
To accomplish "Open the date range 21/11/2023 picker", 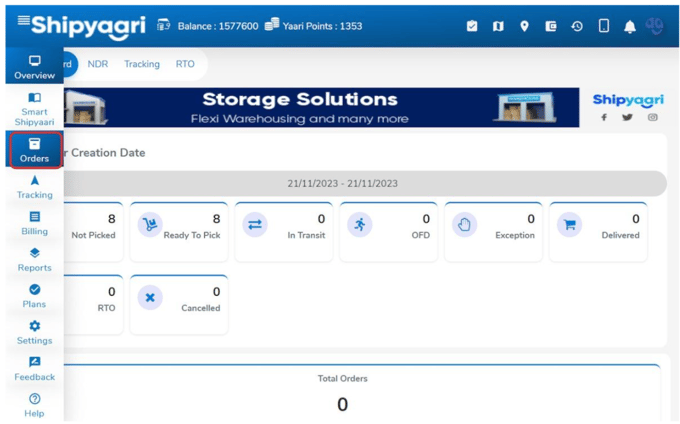I will (x=342, y=183).
